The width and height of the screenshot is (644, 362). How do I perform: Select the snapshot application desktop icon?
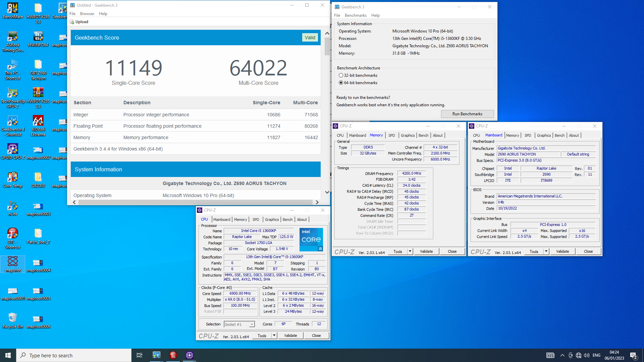coord(13,264)
